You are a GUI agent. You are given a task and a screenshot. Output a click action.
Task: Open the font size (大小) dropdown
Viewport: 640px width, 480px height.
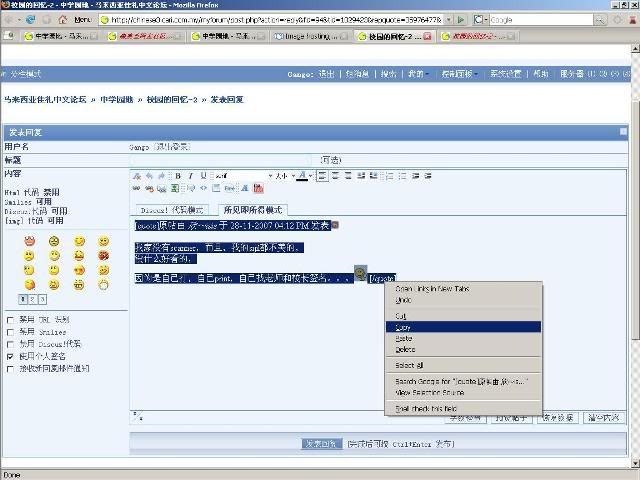click(x=292, y=176)
